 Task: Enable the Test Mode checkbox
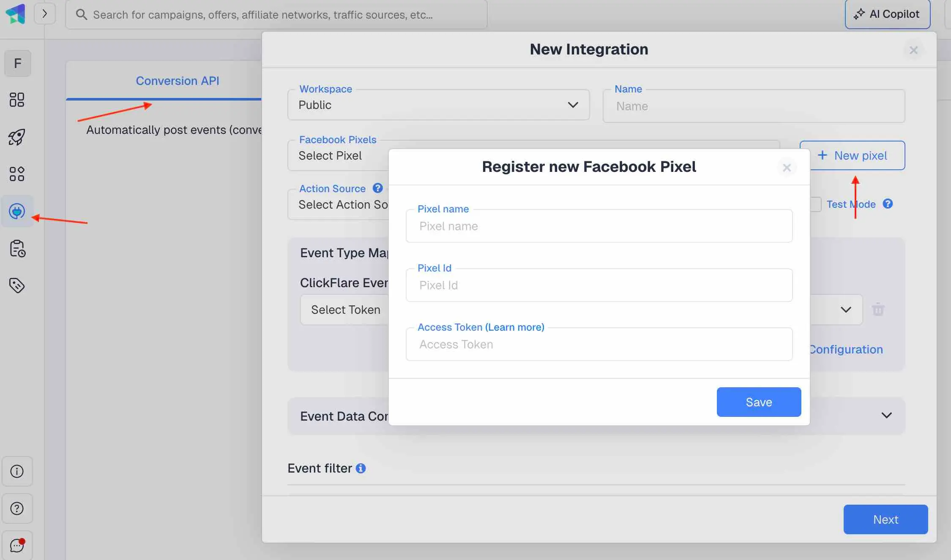(816, 204)
